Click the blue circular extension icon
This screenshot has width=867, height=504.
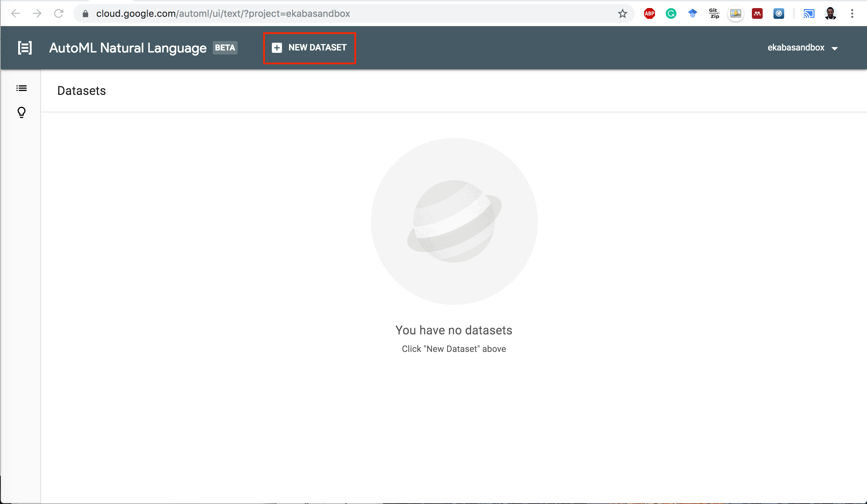point(778,14)
